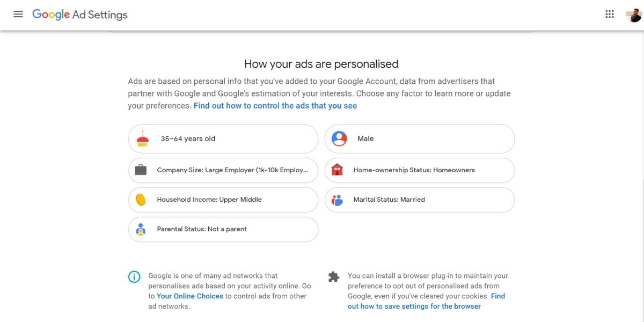
Task: Open the how to control ads link
Action: click(275, 106)
